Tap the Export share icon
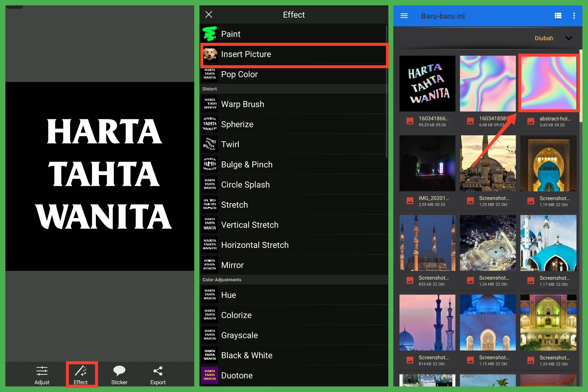 click(158, 371)
